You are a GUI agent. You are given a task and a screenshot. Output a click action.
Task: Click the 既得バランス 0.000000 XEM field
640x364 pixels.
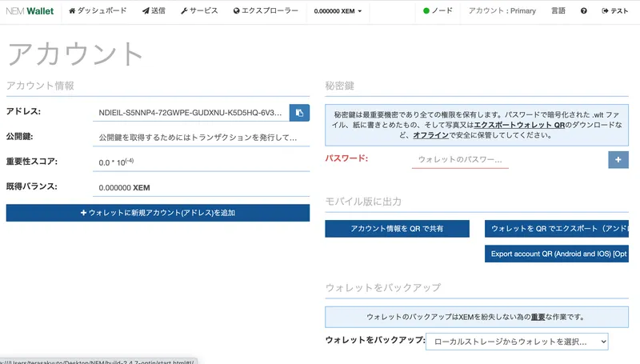tap(201, 188)
